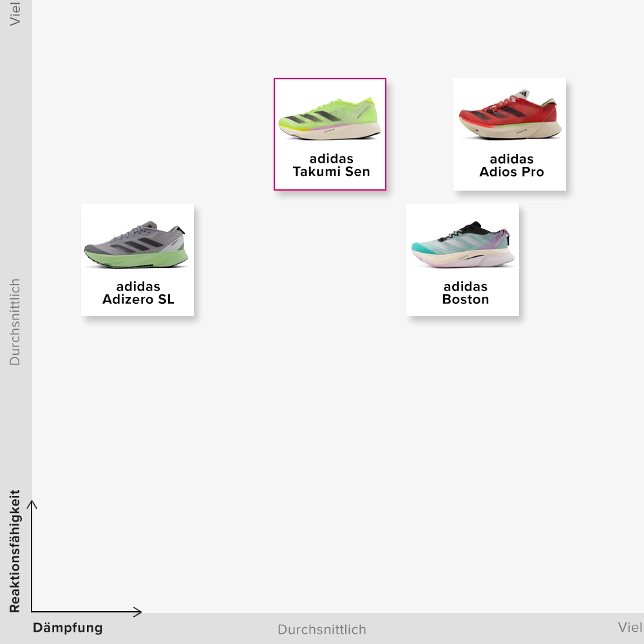Select the grey Adizero SL shoe picture

(137, 245)
